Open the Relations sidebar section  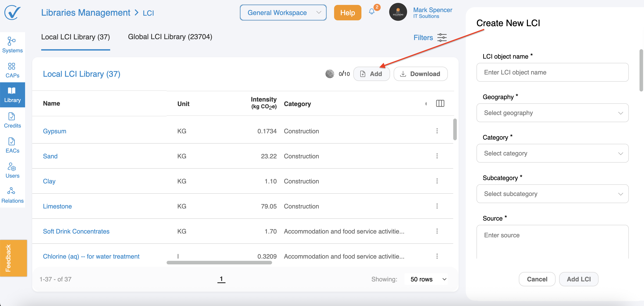[x=12, y=195]
